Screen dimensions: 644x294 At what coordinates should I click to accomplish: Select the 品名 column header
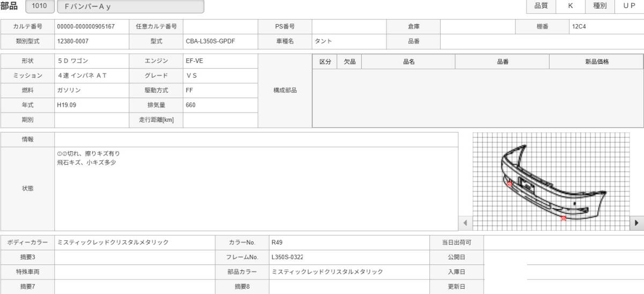[408, 62]
